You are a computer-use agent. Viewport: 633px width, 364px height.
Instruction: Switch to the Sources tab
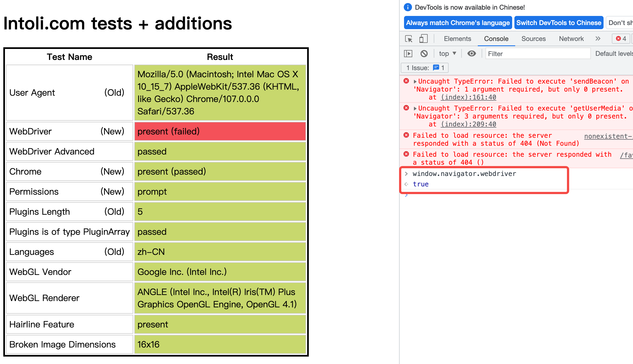533,39
